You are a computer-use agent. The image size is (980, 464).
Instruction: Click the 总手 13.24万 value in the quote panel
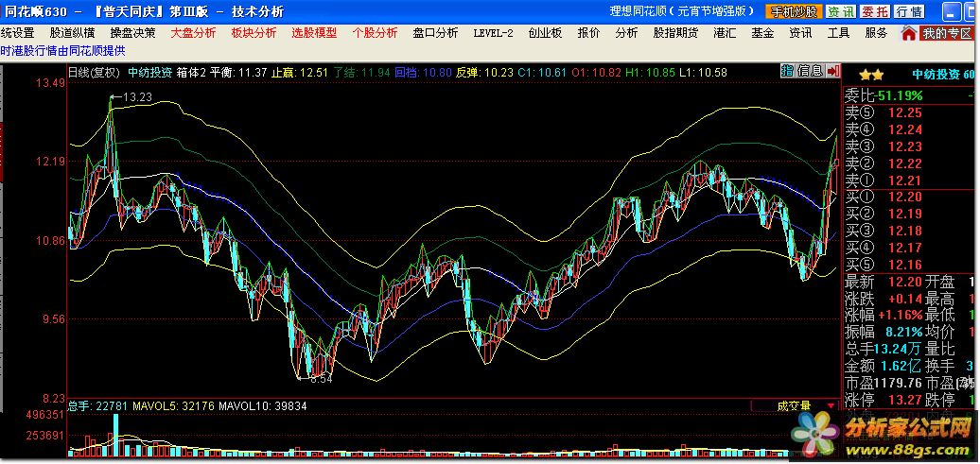coord(898,349)
